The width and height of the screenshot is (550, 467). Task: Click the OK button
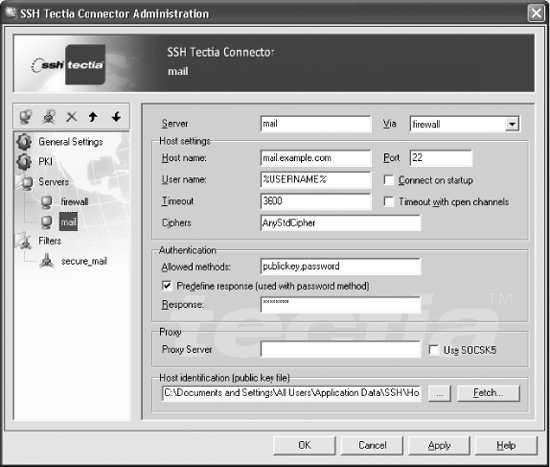(304, 446)
